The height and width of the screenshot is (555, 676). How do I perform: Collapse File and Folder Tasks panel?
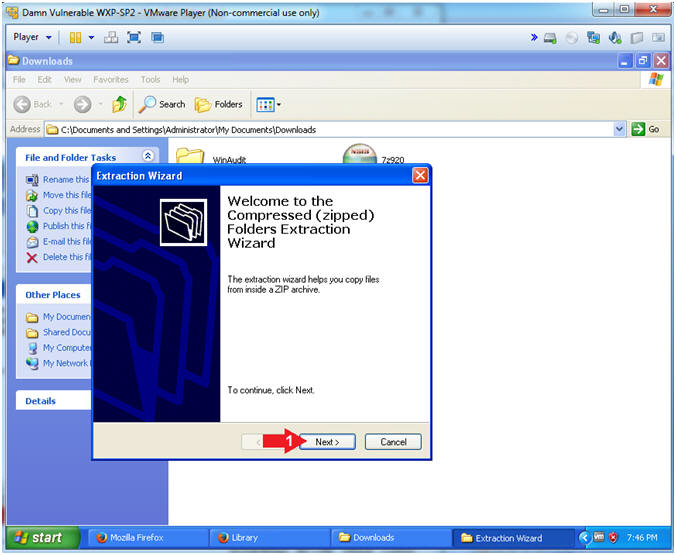pos(148,156)
